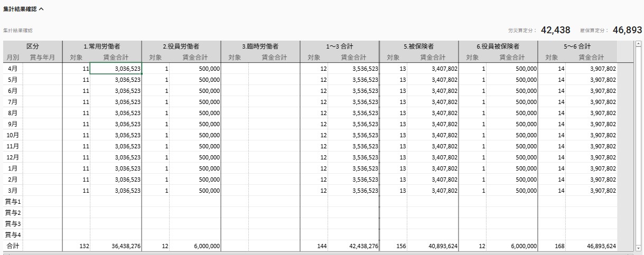The image size is (644, 255).
Task: Click total 40,893,624 in the 合計 row
Action: tap(433, 246)
